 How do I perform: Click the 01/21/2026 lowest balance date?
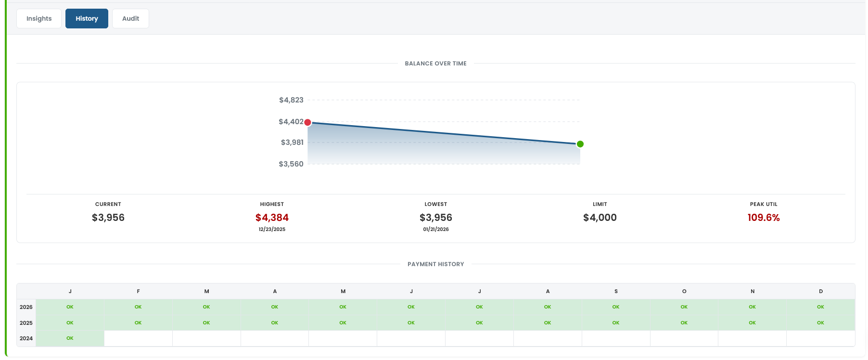click(x=436, y=230)
